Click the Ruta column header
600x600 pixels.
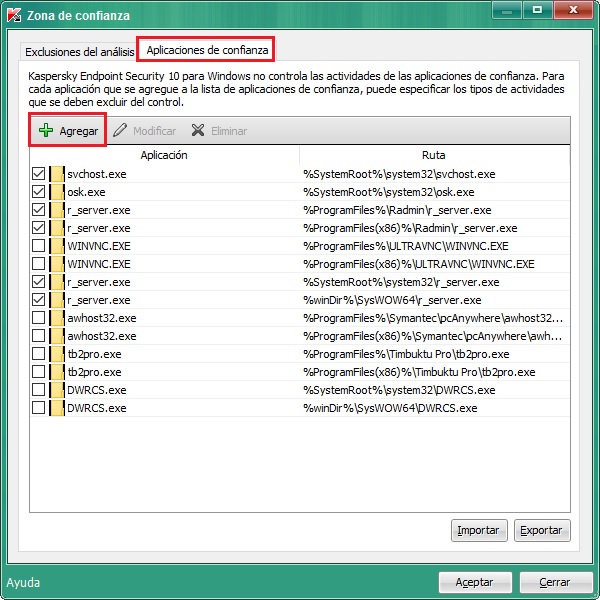click(434, 155)
